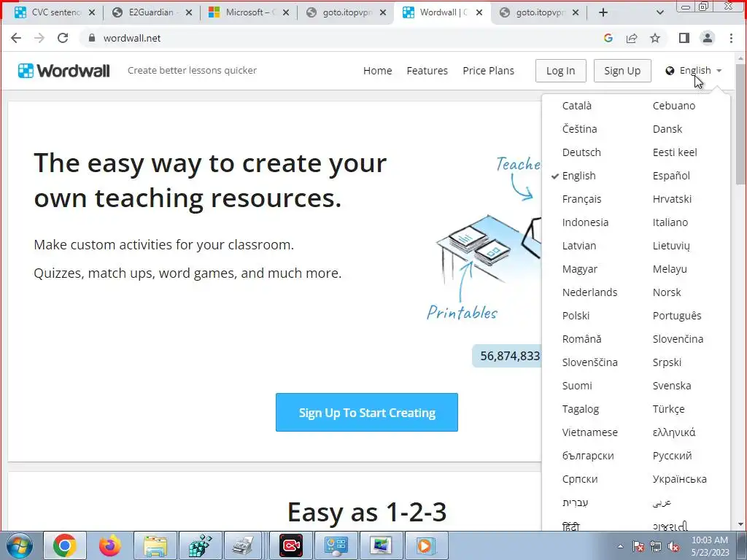Viewport: 747px width, 560px height.
Task: Open Firefox from the taskbar
Action: pos(110,545)
